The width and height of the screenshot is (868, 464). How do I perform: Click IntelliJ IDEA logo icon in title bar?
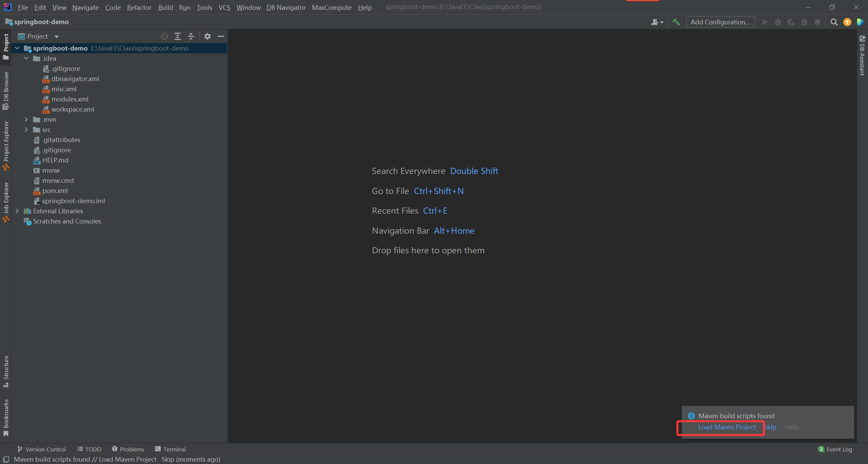pyautogui.click(x=7, y=7)
